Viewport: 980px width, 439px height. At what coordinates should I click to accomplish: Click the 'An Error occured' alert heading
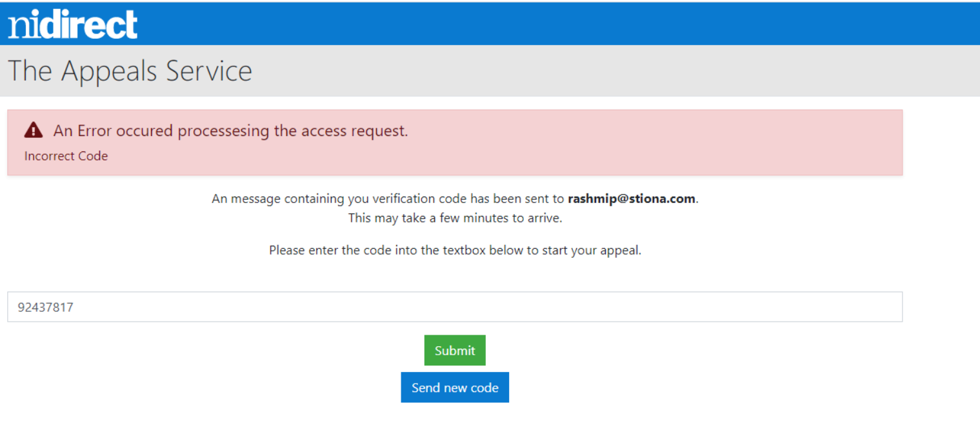pyautogui.click(x=230, y=131)
